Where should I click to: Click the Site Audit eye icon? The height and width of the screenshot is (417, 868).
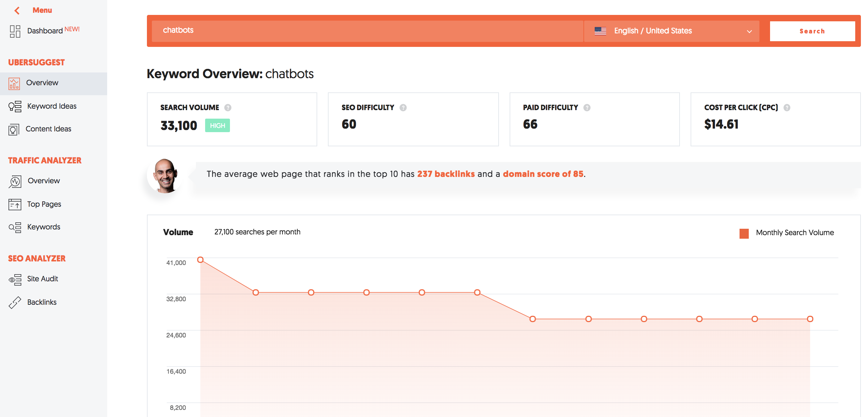15,280
